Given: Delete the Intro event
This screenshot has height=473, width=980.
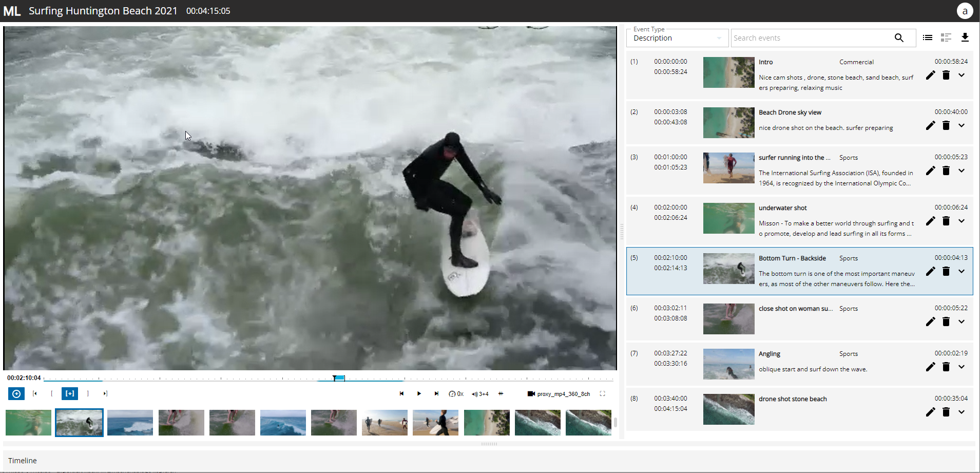Looking at the screenshot, I should pos(946,75).
